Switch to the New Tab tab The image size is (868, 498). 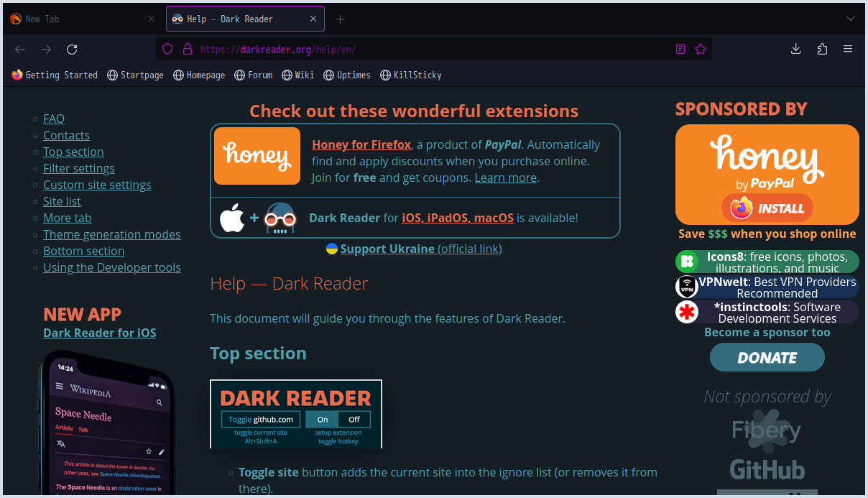[83, 19]
